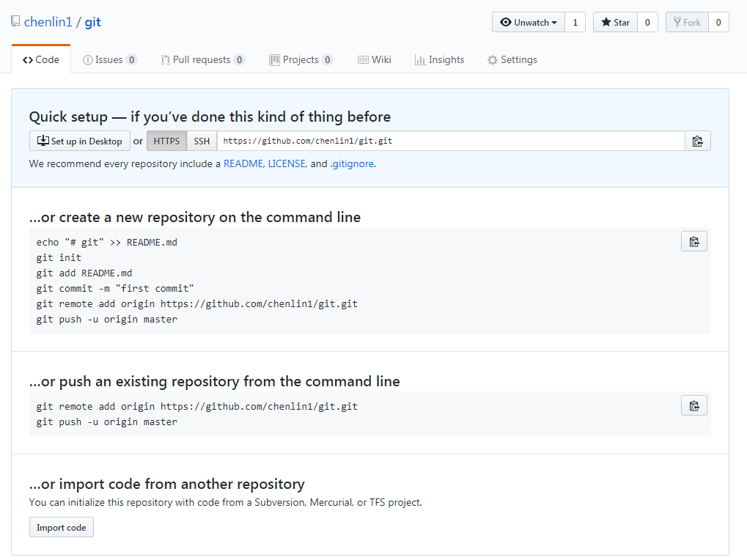Open the Projects tab

coord(301,59)
